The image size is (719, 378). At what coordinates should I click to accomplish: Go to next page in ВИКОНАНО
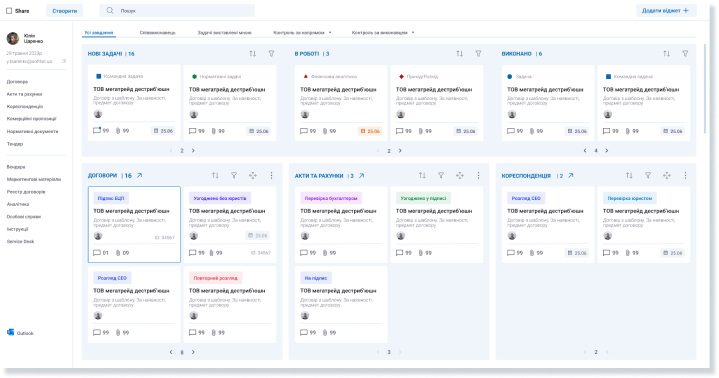coord(607,150)
